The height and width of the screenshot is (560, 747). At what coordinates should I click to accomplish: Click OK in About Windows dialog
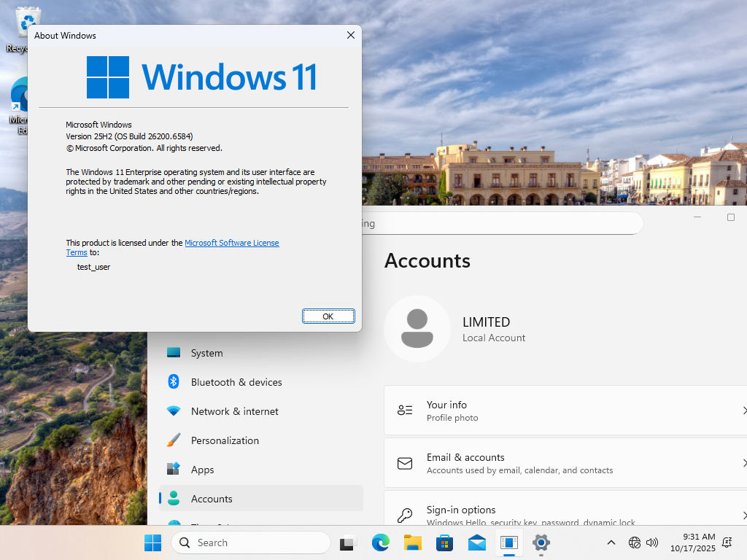coord(328,316)
